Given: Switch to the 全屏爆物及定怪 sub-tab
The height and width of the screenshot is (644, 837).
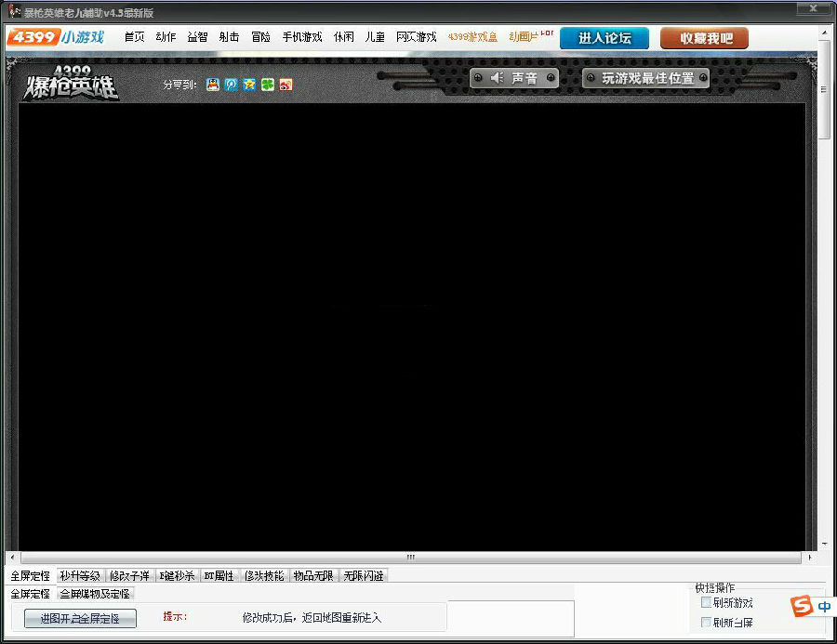Looking at the screenshot, I should (95, 593).
